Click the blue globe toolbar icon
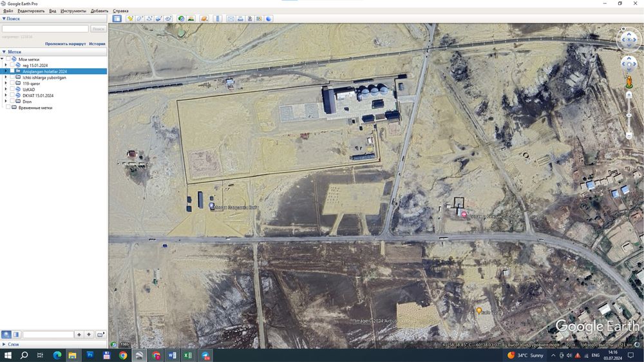The height and width of the screenshot is (362, 644). pos(269,19)
